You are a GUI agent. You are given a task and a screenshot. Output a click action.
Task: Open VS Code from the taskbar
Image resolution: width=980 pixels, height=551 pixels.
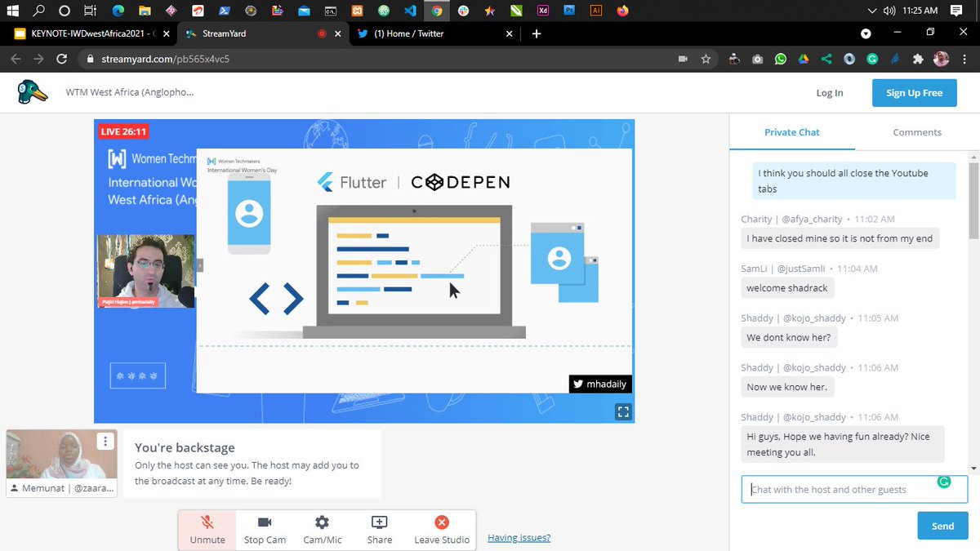[x=411, y=11]
